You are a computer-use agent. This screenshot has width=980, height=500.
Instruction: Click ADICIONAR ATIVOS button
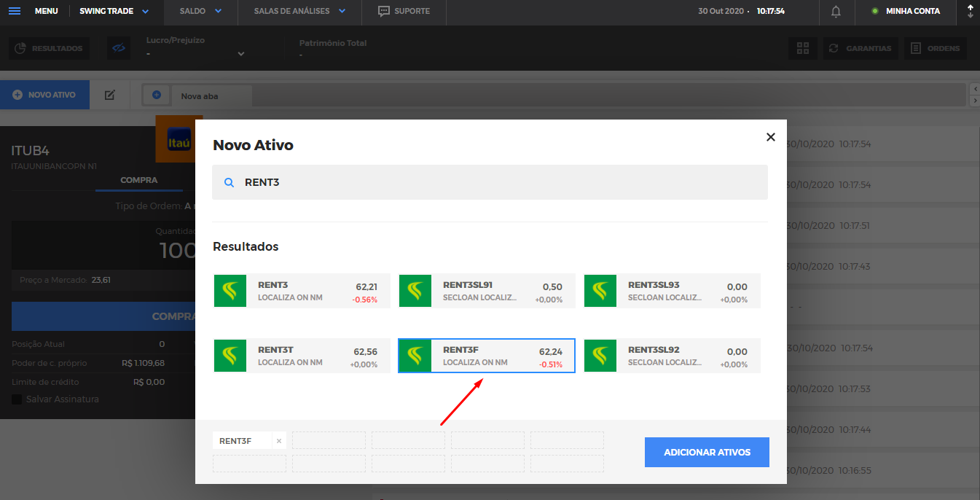coord(707,452)
